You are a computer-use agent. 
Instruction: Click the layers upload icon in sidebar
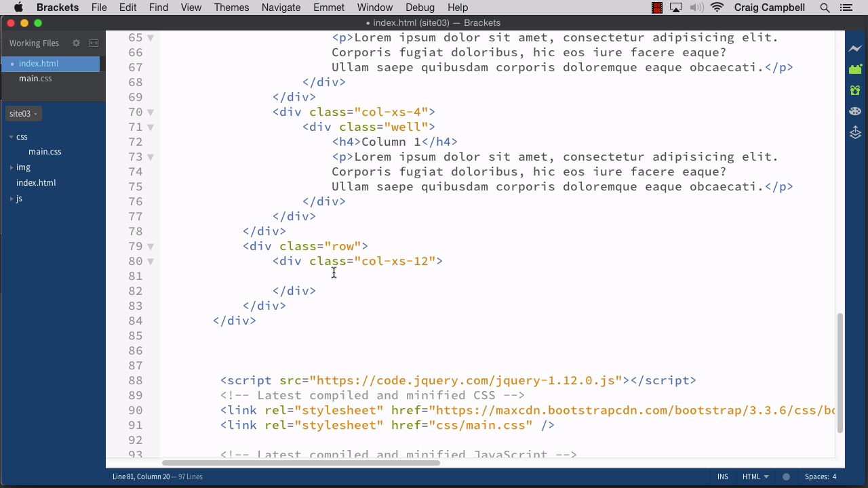pyautogui.click(x=855, y=132)
